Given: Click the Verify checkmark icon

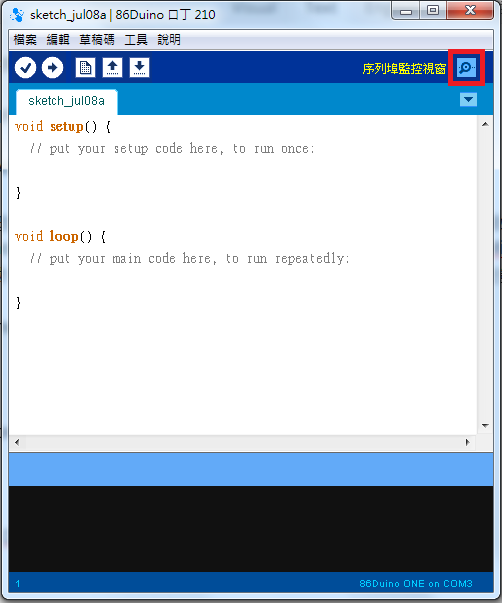Looking at the screenshot, I should point(25,68).
